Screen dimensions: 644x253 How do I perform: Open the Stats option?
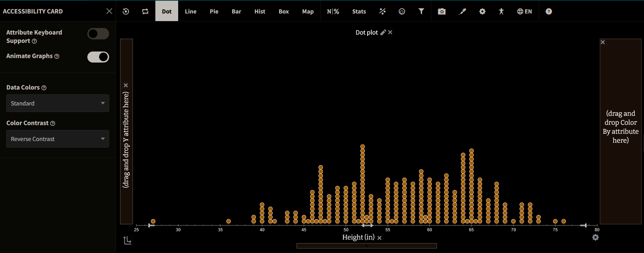pyautogui.click(x=359, y=11)
